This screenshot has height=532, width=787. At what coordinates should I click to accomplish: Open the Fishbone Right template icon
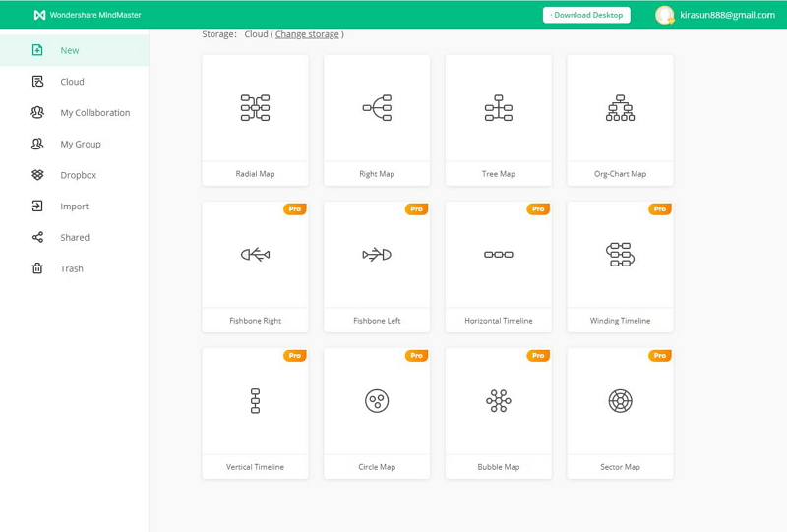[255, 255]
